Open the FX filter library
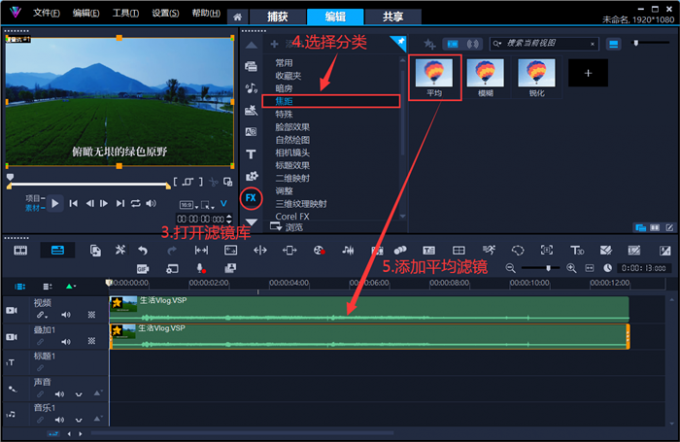 point(251,198)
